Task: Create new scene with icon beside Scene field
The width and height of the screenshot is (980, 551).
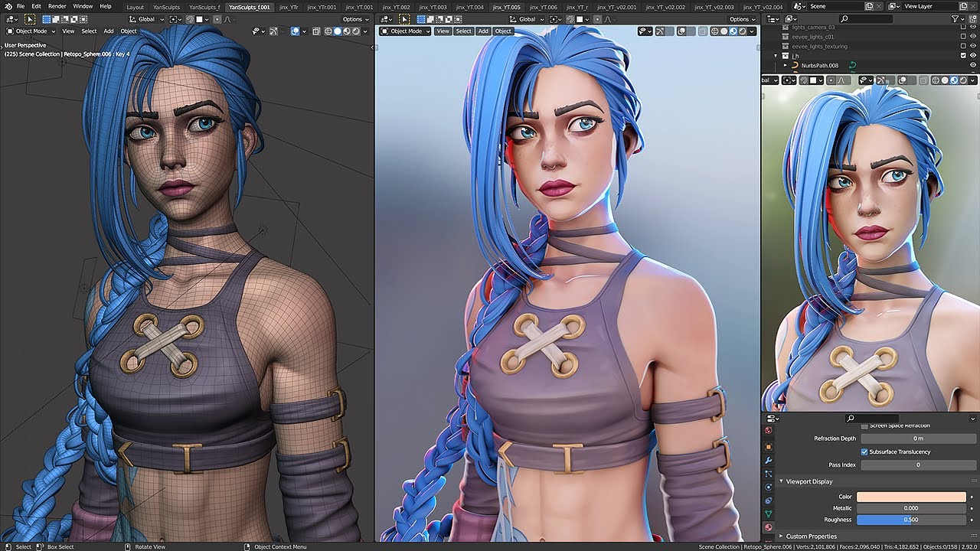Action: (870, 6)
